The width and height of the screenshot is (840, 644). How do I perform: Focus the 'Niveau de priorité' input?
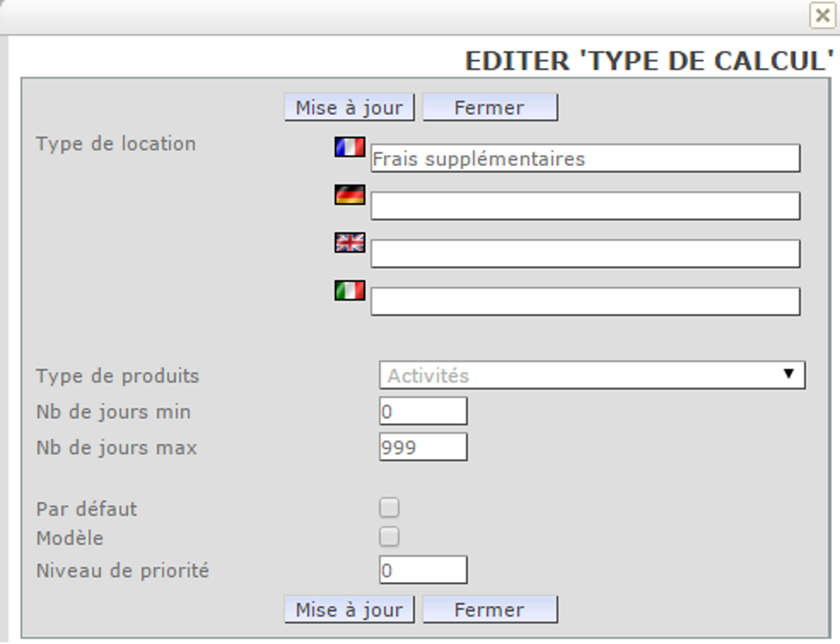click(423, 571)
